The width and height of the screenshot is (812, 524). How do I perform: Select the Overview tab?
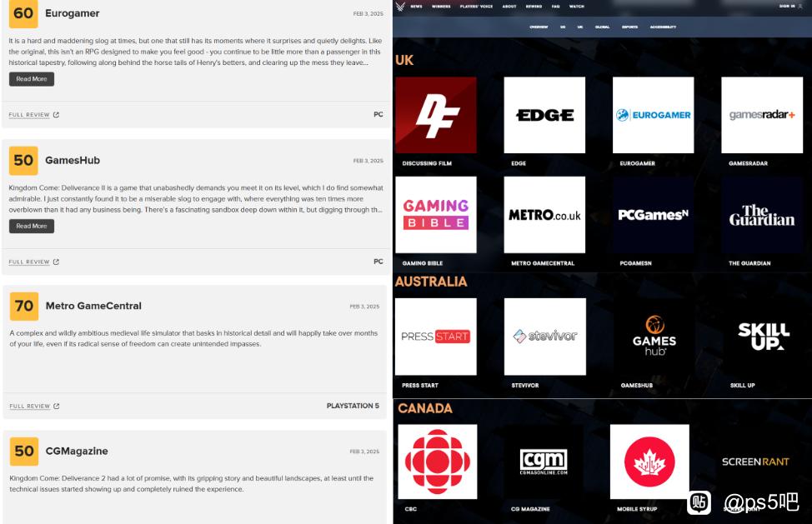click(x=539, y=27)
